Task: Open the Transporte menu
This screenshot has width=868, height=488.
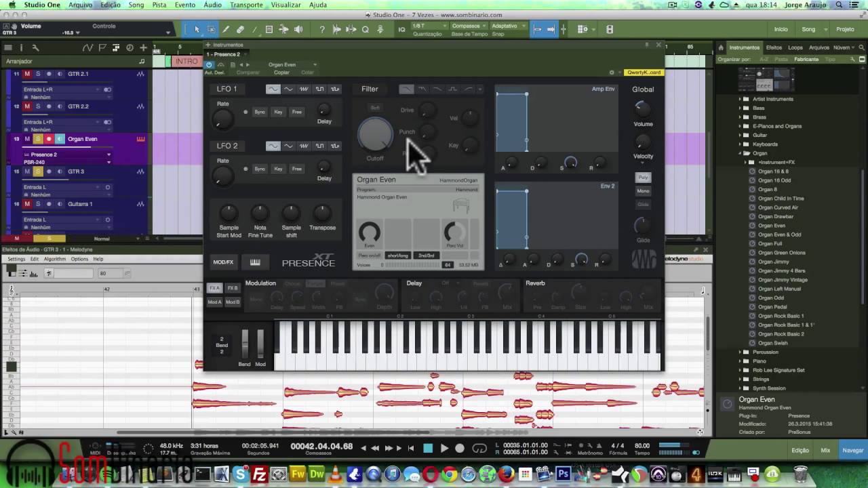Action: coord(246,5)
